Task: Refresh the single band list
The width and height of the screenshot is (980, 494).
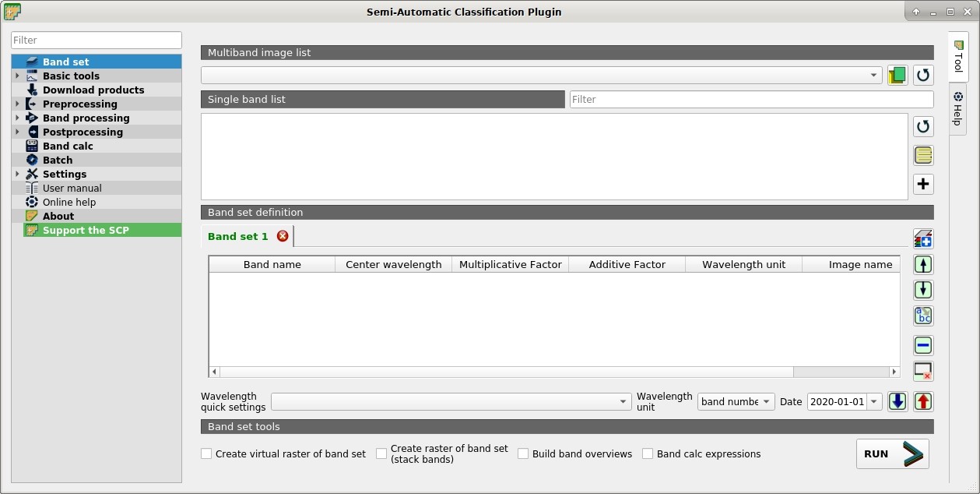Action: click(923, 127)
